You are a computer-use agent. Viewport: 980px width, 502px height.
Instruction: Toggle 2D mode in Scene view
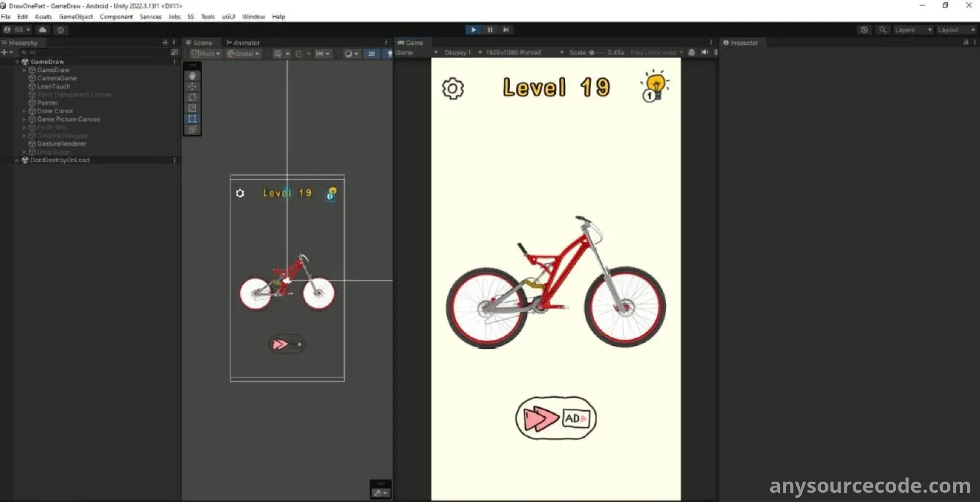tap(372, 54)
